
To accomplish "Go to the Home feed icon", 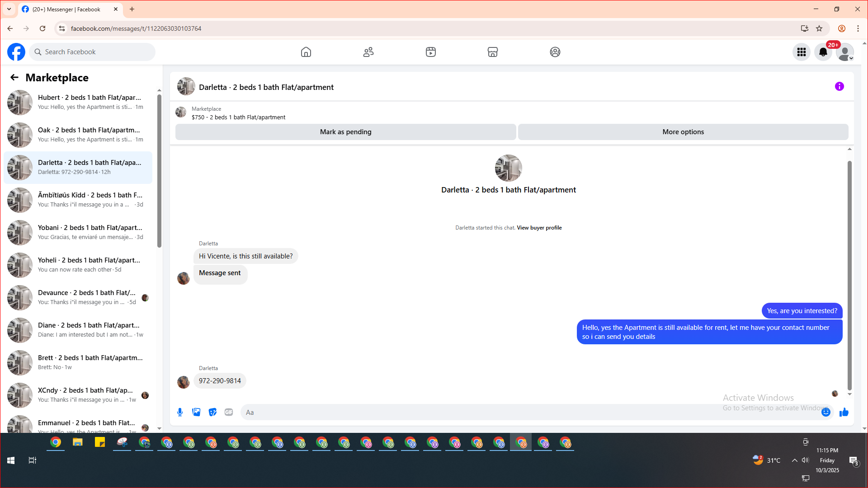I will click(306, 52).
